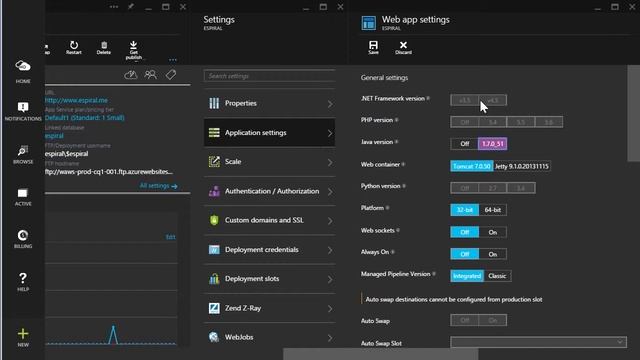The image size is (640, 360).
Task: Set Platform to 32-bit
Action: [464, 210]
